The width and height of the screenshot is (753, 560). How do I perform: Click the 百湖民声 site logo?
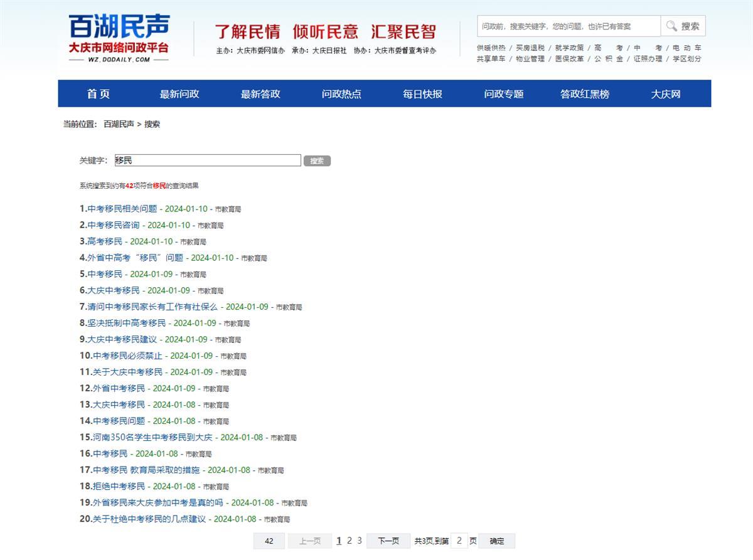pyautogui.click(x=119, y=38)
